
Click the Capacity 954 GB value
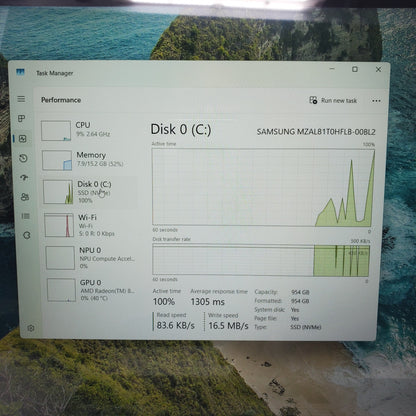pyautogui.click(x=300, y=292)
